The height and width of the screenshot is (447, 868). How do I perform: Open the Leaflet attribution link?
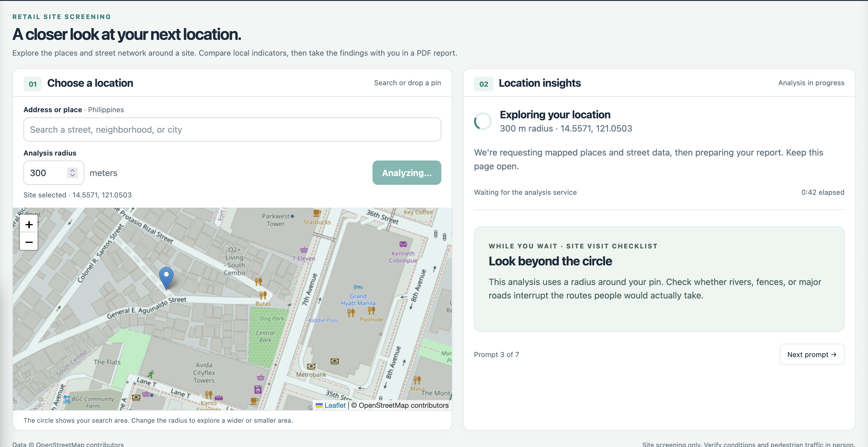click(x=335, y=405)
